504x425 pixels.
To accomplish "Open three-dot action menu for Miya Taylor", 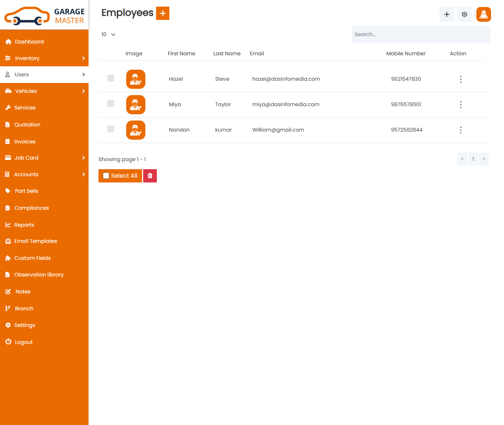I will 460,105.
